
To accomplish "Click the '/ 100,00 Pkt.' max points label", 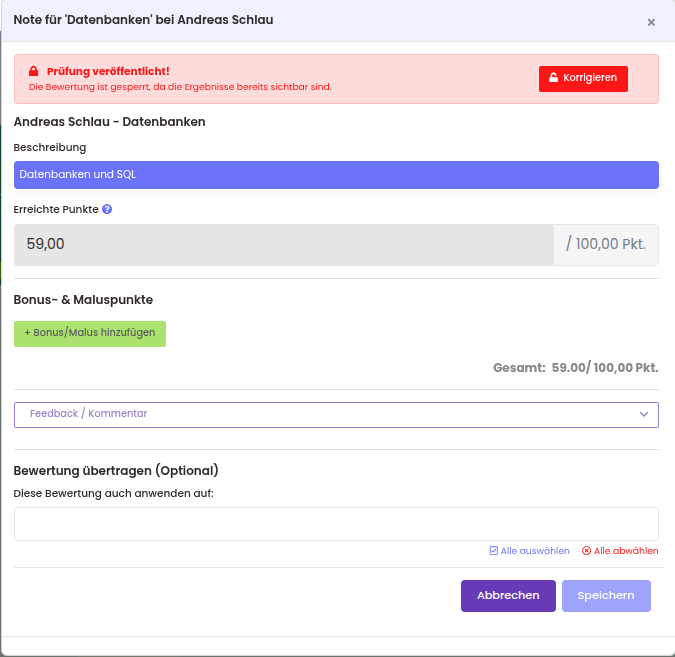I will [x=606, y=244].
